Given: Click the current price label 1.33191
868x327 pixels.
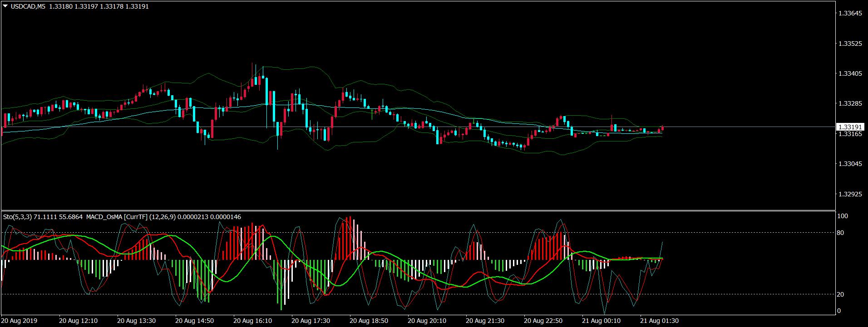Looking at the screenshot, I should (x=851, y=127).
